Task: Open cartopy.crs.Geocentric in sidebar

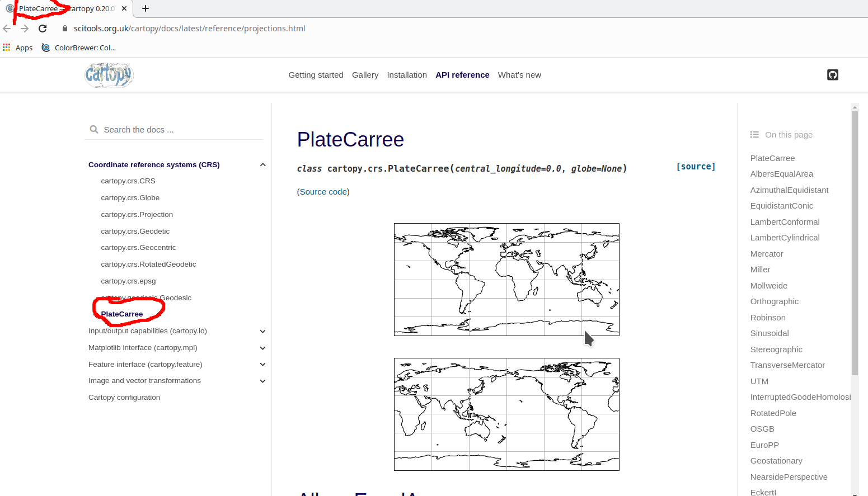Action: (138, 248)
